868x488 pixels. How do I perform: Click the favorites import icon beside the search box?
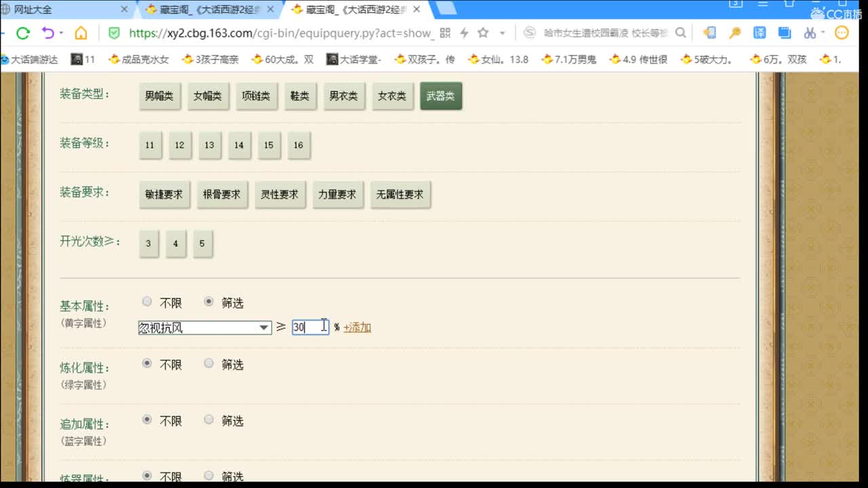pos(709,33)
